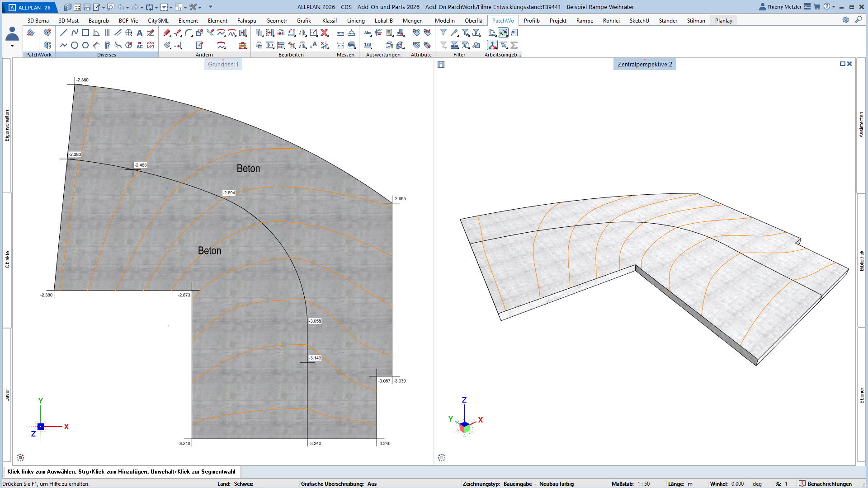The image size is (868, 488).
Task: Toggle the highlighted green arrows workspace button
Action: point(503,33)
